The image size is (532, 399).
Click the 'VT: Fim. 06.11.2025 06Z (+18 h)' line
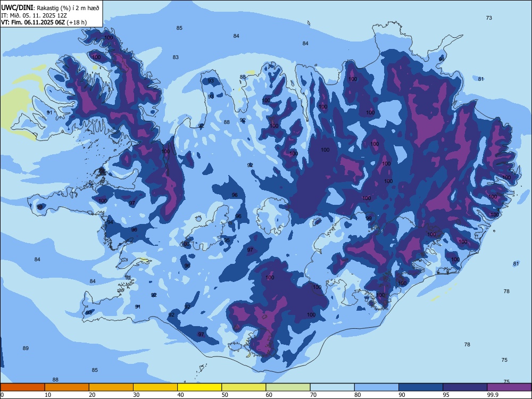[44, 22]
